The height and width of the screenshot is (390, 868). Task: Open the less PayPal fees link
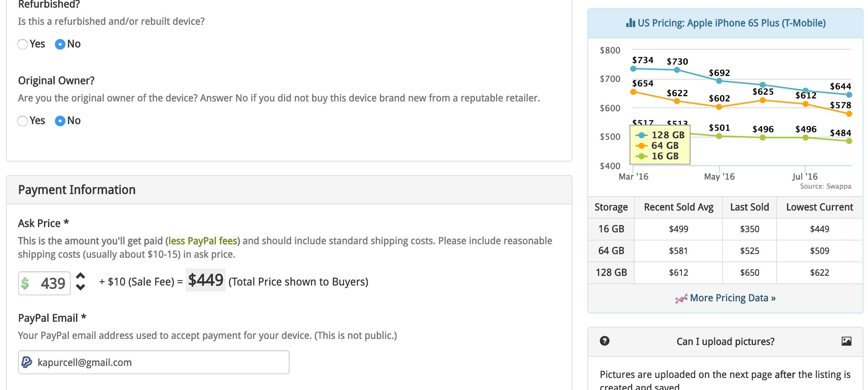pos(203,241)
